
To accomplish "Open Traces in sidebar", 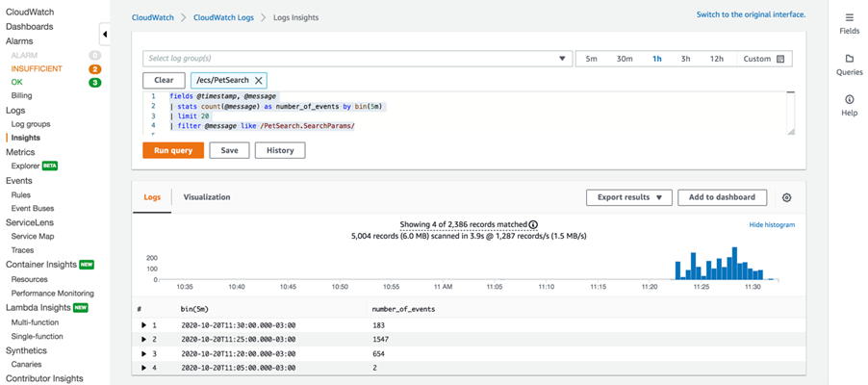I will [x=22, y=250].
